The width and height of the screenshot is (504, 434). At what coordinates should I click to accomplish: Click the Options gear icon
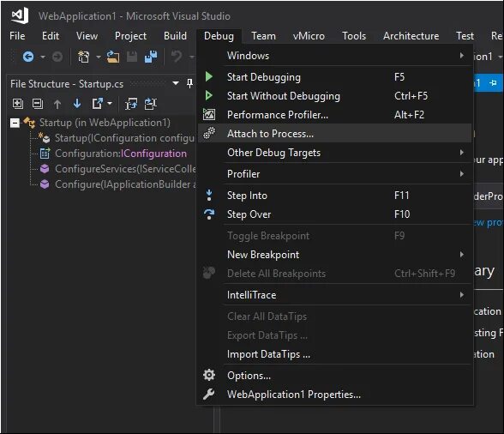coord(209,375)
